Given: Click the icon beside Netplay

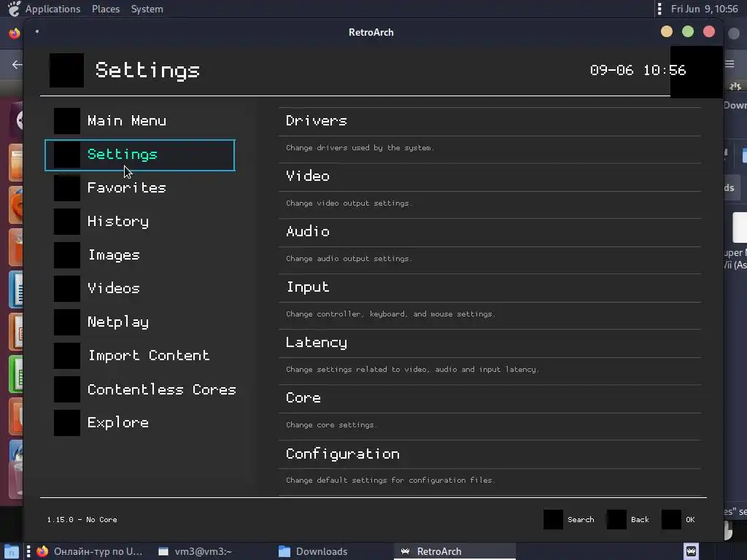Looking at the screenshot, I should tap(66, 322).
